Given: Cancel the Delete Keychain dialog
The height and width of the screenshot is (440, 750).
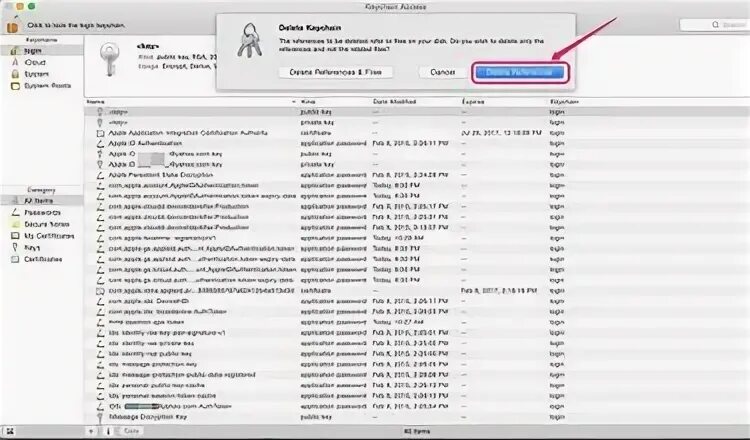Looking at the screenshot, I should (442, 72).
